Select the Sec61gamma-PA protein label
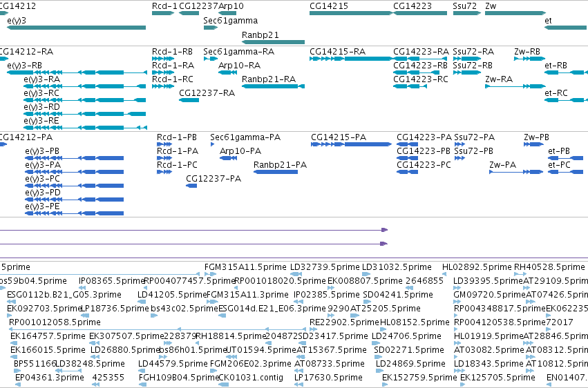Image resolution: width=588 pixels, height=388 pixels. [245, 137]
